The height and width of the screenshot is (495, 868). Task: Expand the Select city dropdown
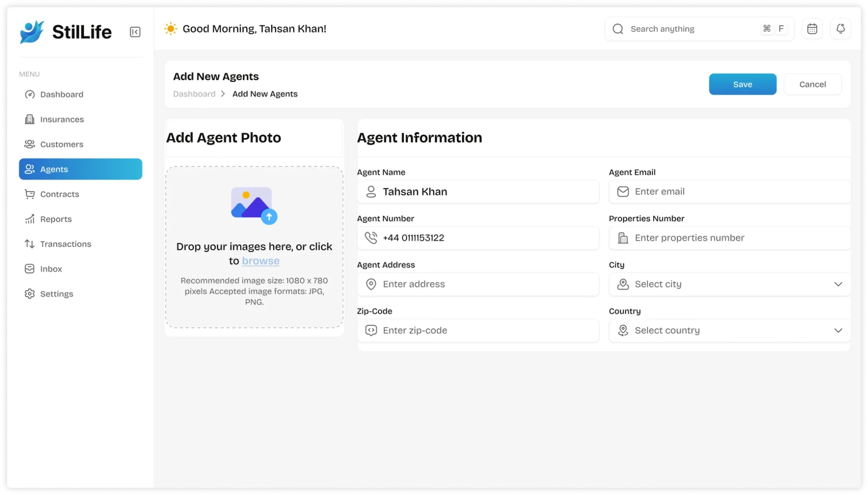click(x=729, y=284)
